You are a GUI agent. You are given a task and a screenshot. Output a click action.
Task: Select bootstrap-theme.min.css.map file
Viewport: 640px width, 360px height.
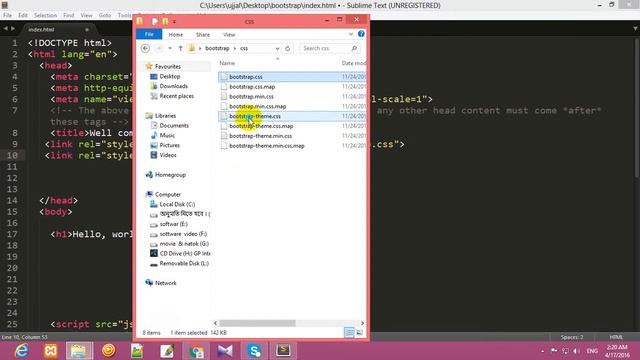click(267, 145)
